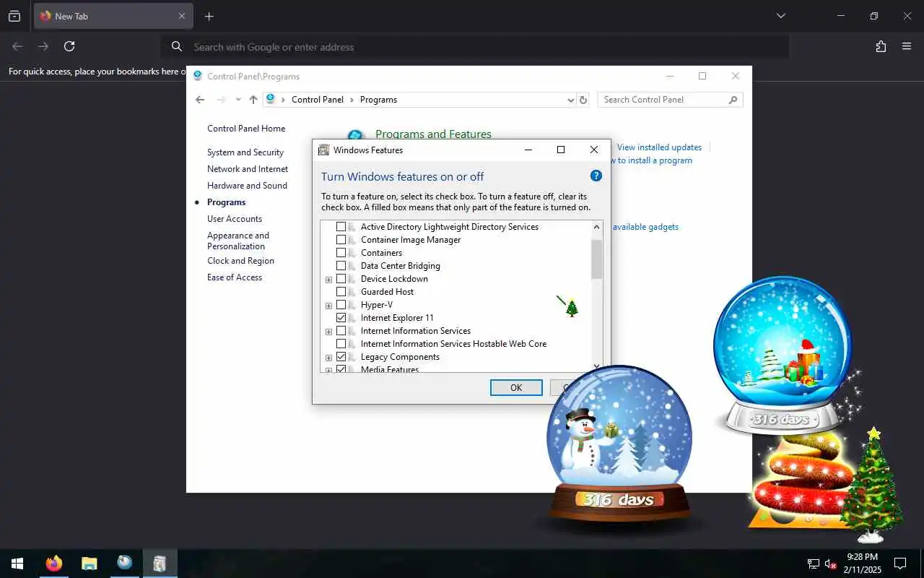924x578 pixels.
Task: Enable the Container Image Manager checkbox
Action: 341,240
